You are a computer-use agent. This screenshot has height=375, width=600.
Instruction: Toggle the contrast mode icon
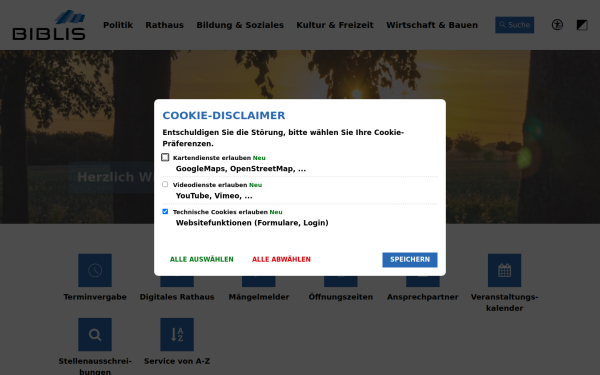tap(582, 25)
